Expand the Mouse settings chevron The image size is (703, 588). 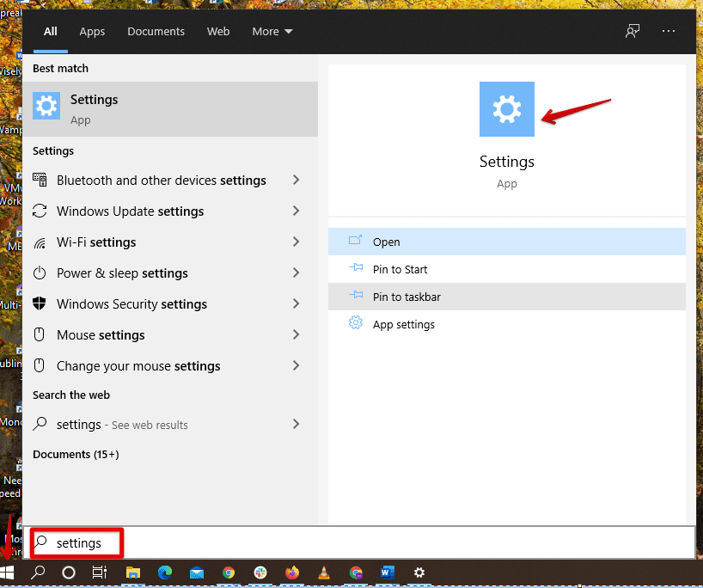[296, 334]
